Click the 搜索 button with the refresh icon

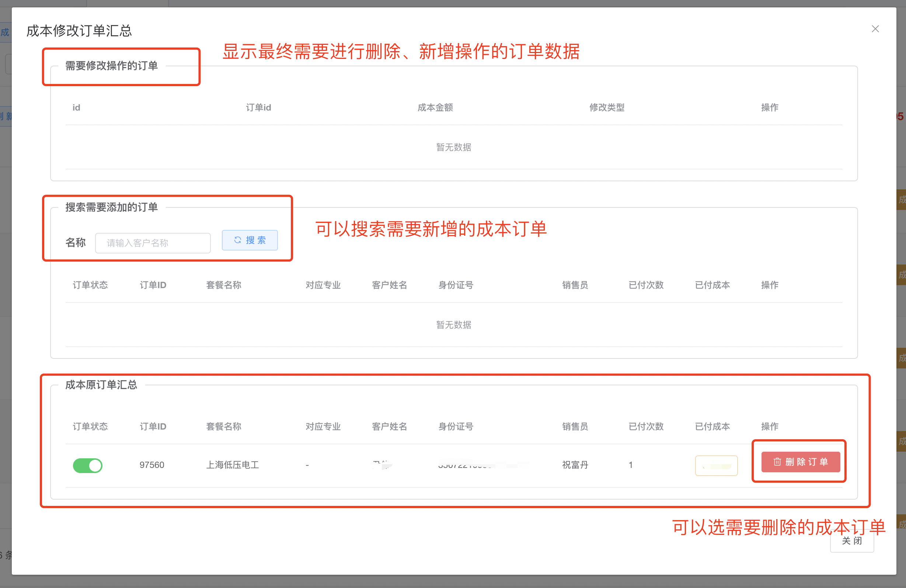pos(250,240)
